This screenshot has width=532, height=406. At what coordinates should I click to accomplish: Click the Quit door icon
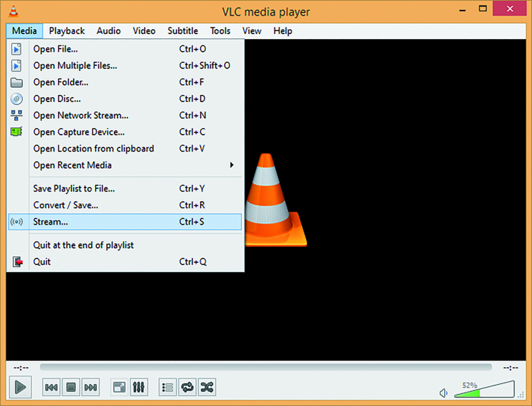click(x=18, y=262)
